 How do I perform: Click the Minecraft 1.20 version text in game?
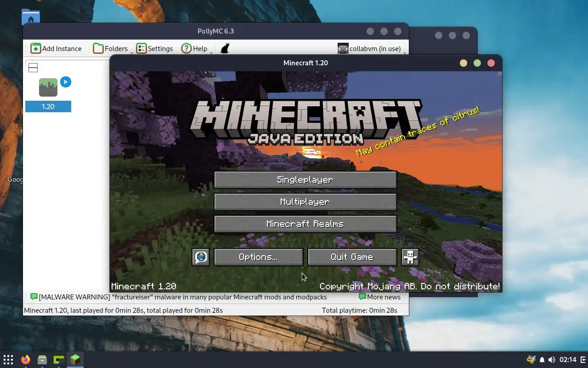coord(144,287)
